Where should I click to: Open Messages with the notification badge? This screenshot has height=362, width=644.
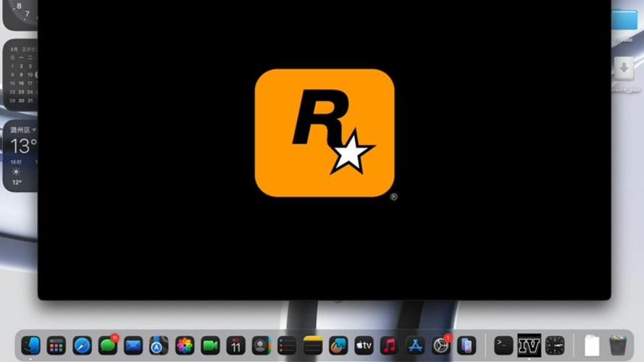108,345
